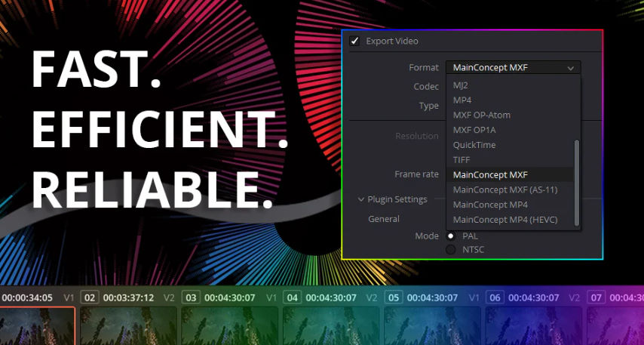Select clip 02 number badge
644x345 pixels.
pos(89,297)
